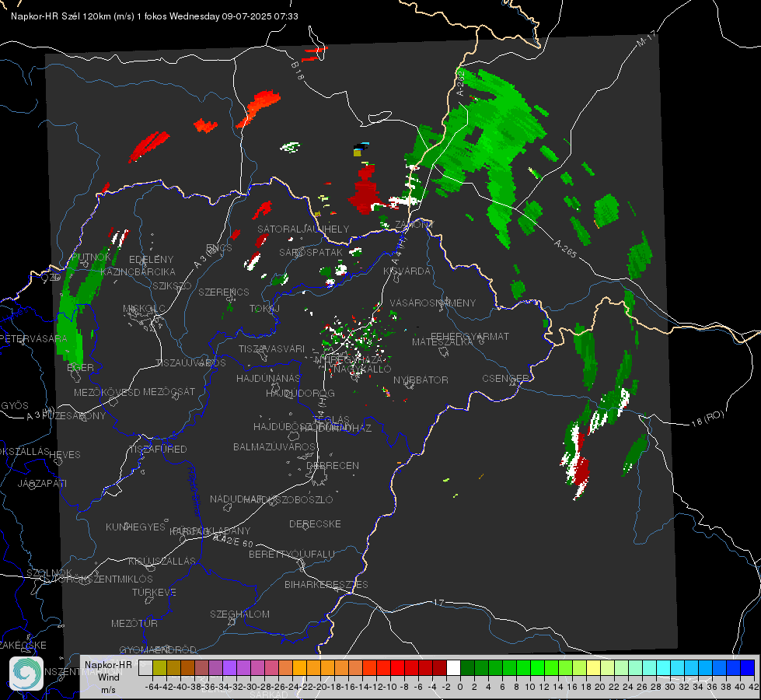Click the HAJDÚNÁNÁS label
This screenshot has width=761, height=700.
(268, 378)
